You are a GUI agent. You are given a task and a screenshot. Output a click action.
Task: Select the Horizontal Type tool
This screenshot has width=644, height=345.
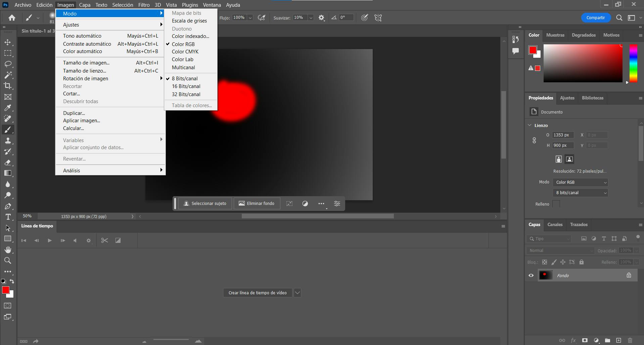[x=8, y=217]
